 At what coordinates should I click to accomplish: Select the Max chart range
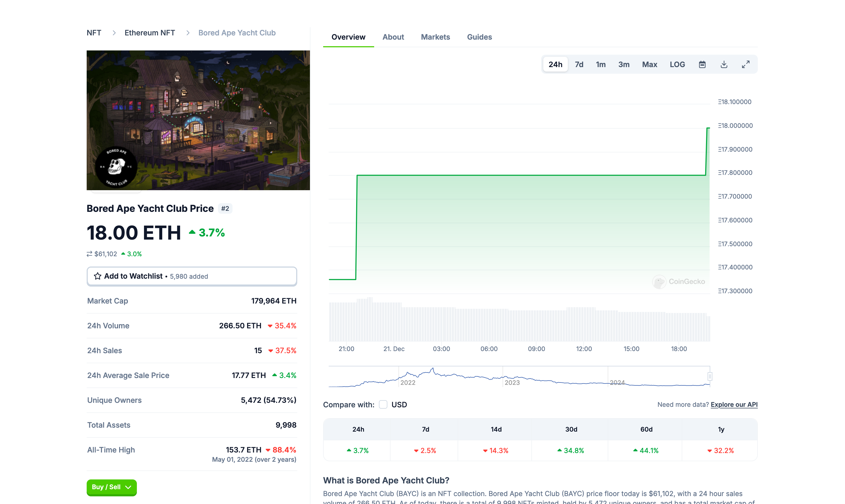coord(649,64)
